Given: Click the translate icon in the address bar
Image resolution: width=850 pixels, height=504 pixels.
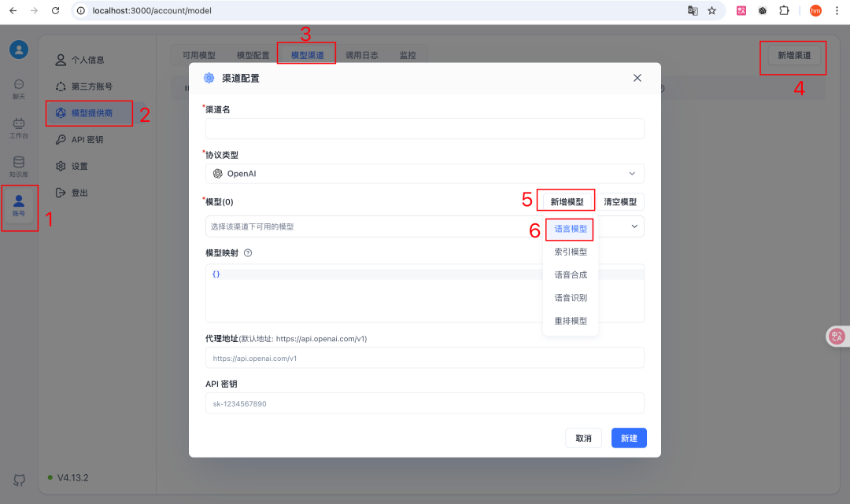Looking at the screenshot, I should coord(693,12).
